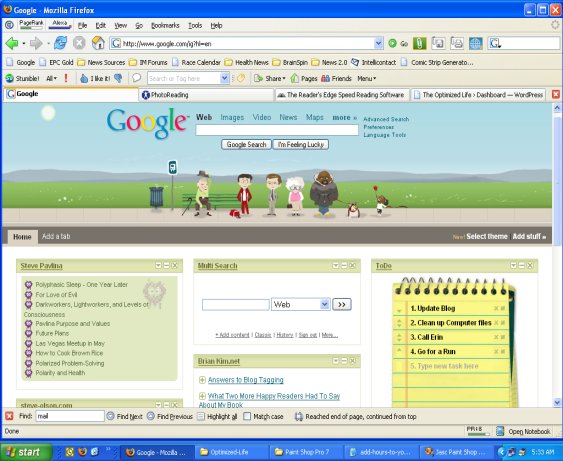Switch to the PhotoReading tab
The width and height of the screenshot is (563, 461).
click(x=206, y=95)
